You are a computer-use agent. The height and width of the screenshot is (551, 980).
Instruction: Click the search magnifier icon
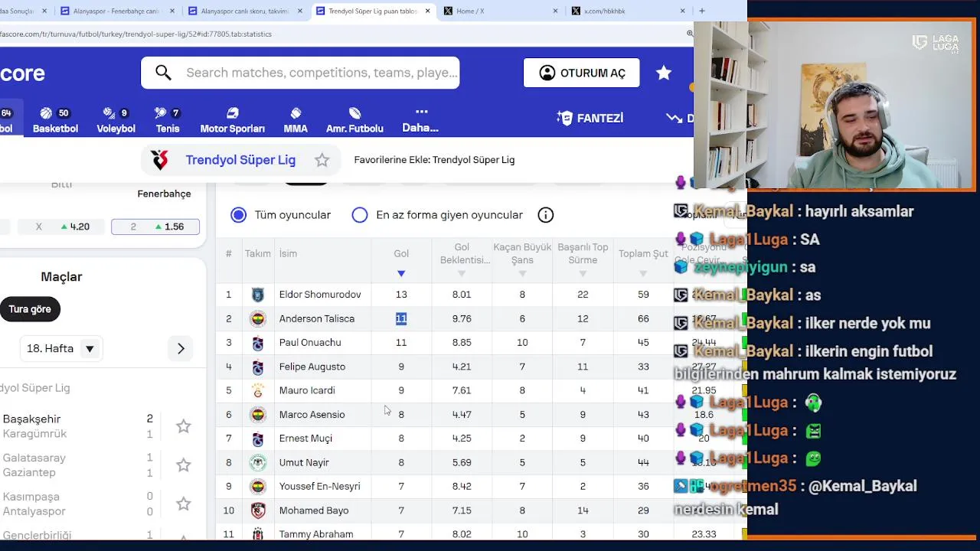(x=163, y=73)
